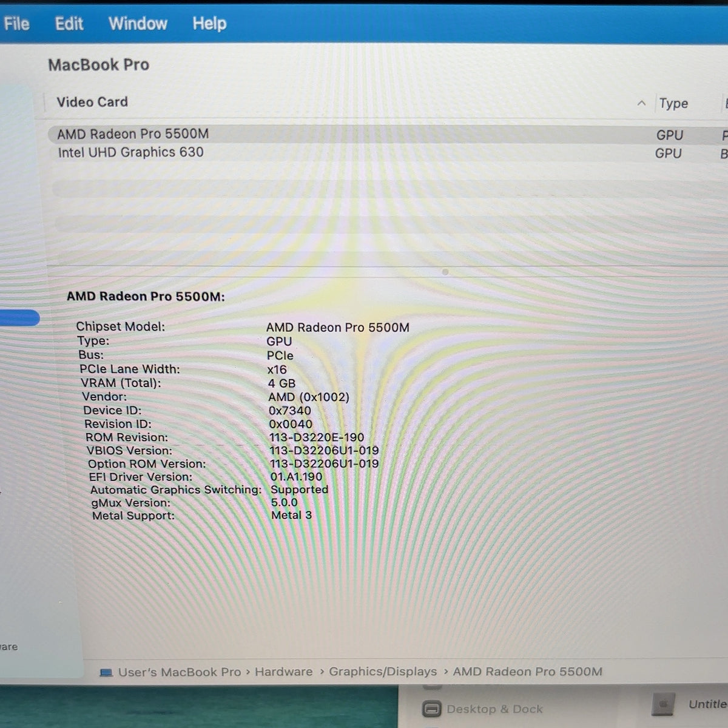Screen dimensions: 728x728
Task: Click the VRAM (Total) 4 GB value
Action: point(281,383)
